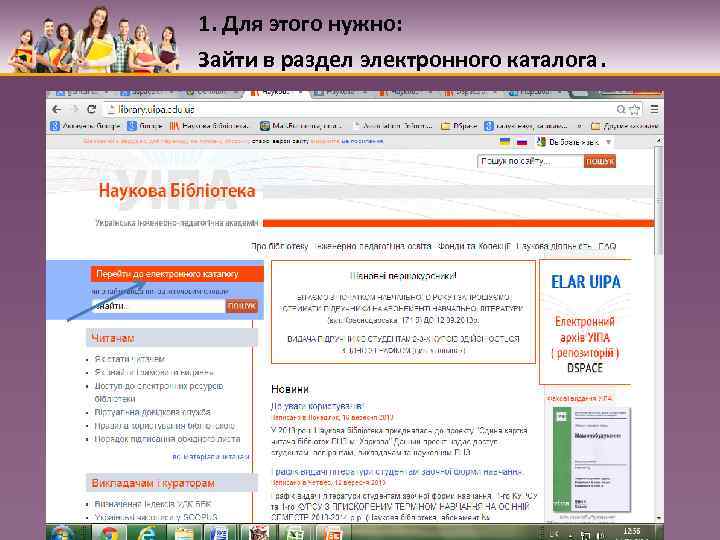Select the Russian flag language icon
720x540 pixels.
(522, 142)
